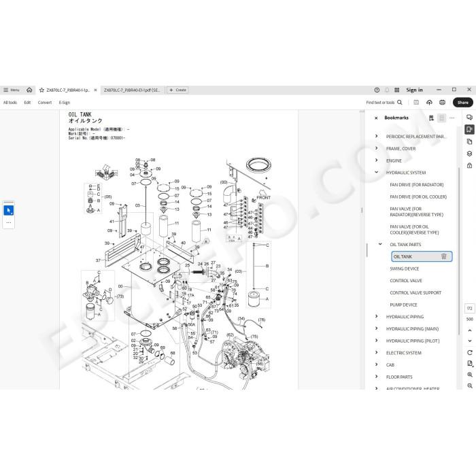Open the help icon near Sign in

pyautogui.click(x=377, y=90)
